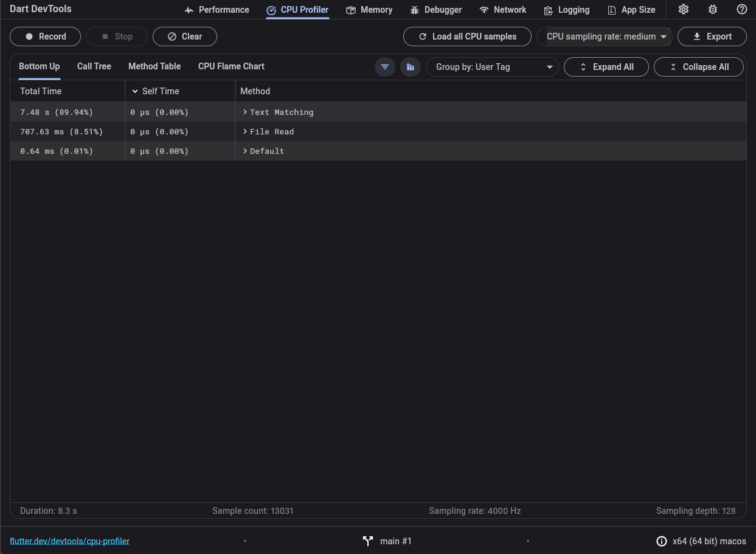Open the Memory tab

[369, 10]
